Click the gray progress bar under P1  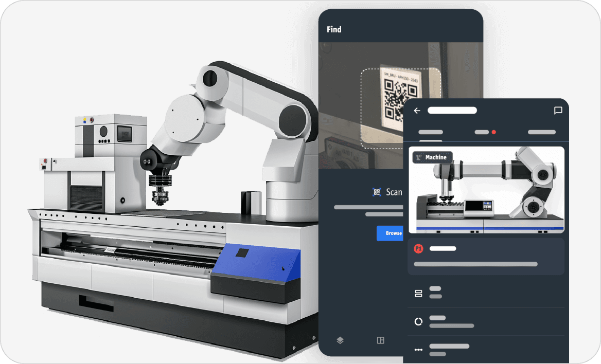tap(475, 263)
